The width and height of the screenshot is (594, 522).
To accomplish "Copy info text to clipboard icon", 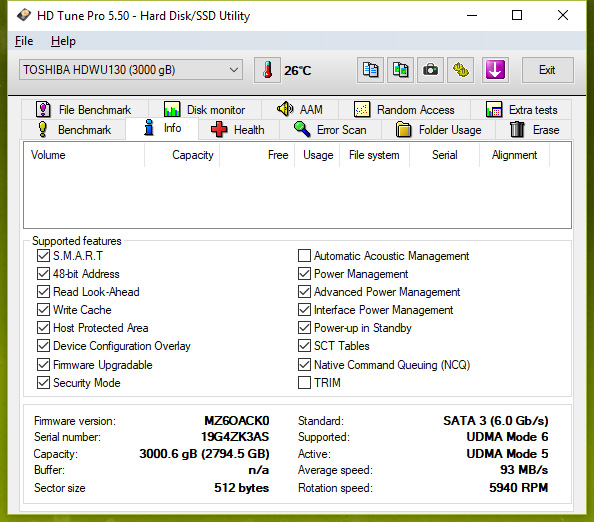I will [x=370, y=70].
